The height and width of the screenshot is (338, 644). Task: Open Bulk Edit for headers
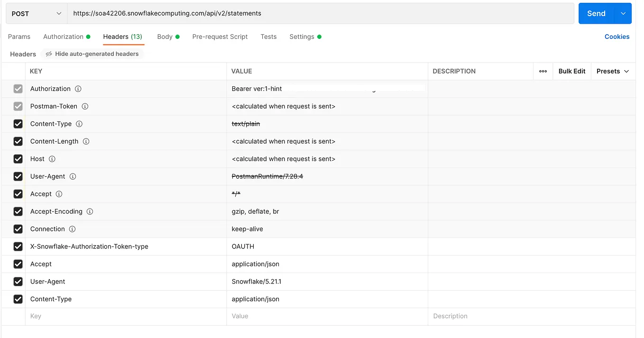coord(571,71)
